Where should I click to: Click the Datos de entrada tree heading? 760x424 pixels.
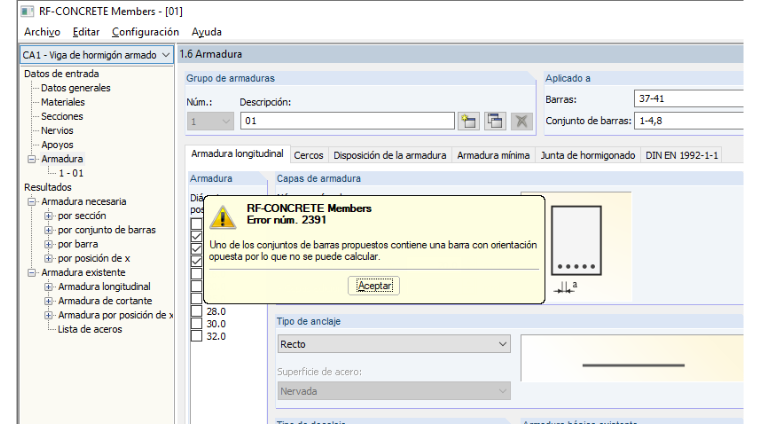[x=62, y=74]
